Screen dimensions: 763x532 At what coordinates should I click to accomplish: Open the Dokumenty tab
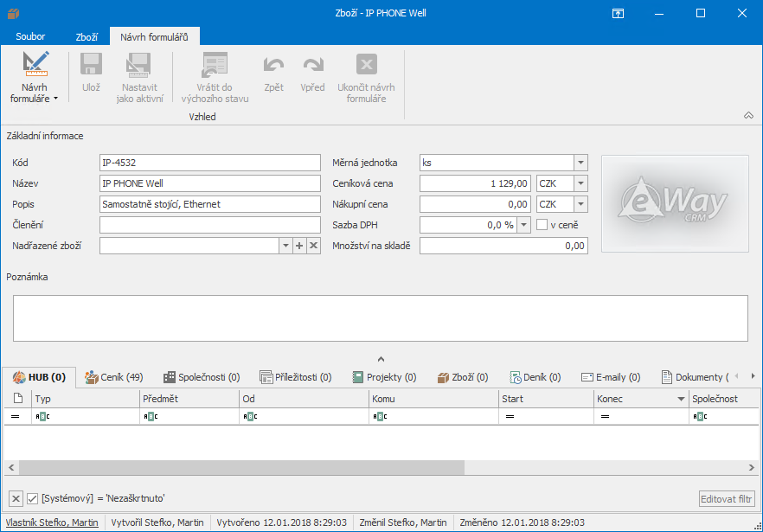tap(696, 377)
